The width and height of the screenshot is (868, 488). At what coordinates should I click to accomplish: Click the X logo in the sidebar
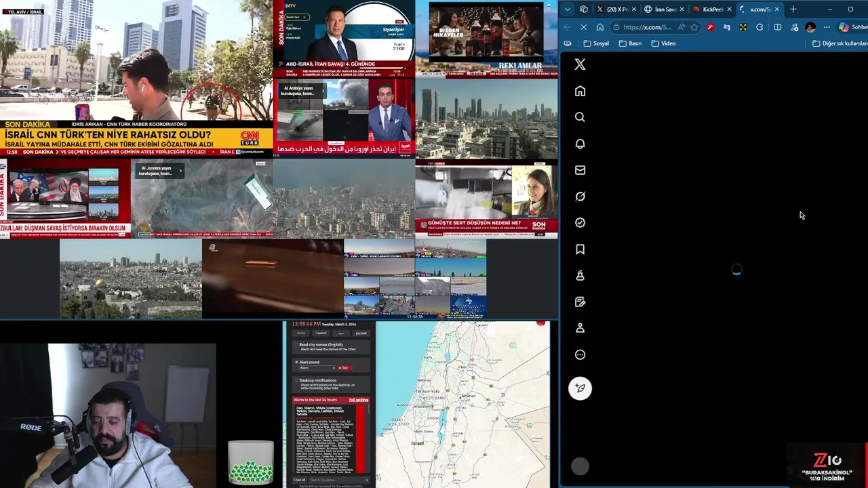pos(580,64)
